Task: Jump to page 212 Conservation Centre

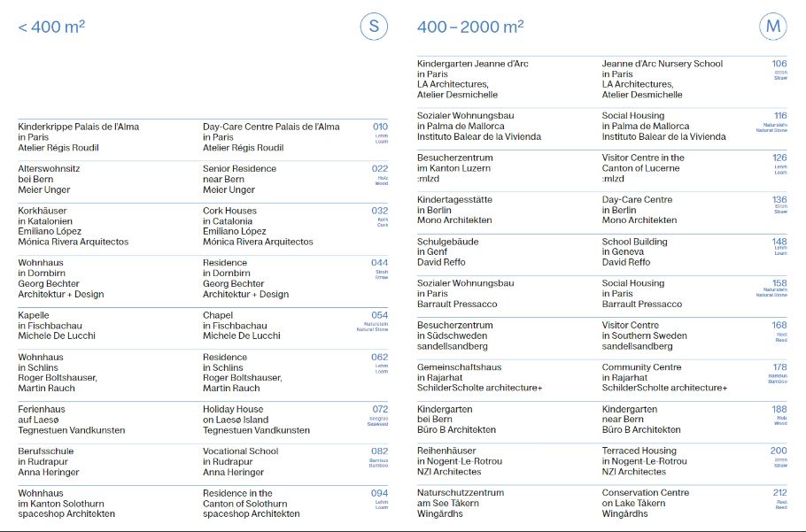Action: [x=779, y=493]
